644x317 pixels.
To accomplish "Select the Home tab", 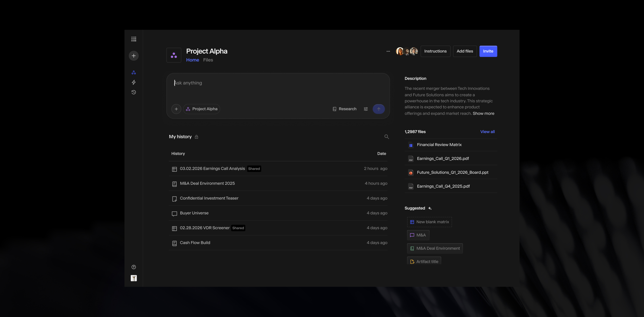I will click(193, 60).
